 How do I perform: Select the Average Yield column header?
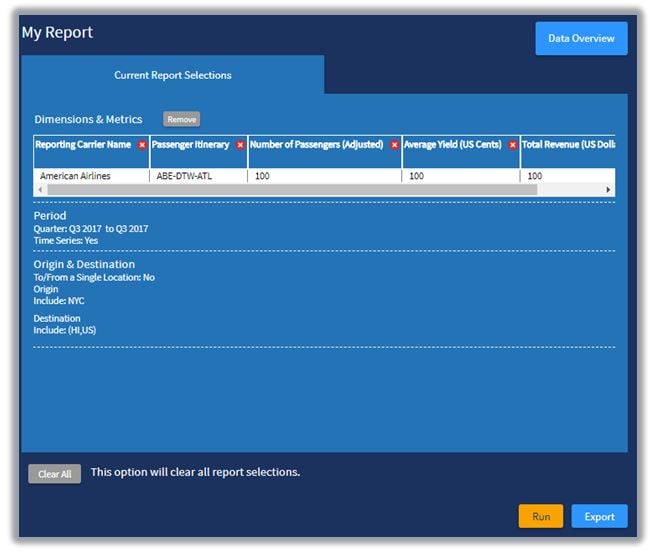pyautogui.click(x=454, y=145)
